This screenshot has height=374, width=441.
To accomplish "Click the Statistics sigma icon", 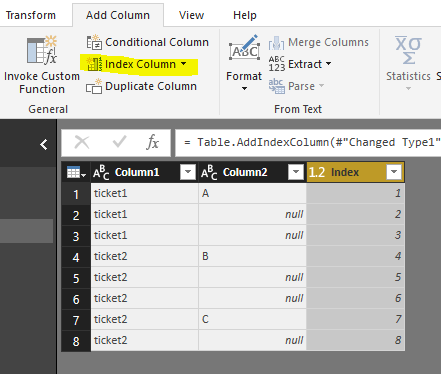I will click(408, 50).
